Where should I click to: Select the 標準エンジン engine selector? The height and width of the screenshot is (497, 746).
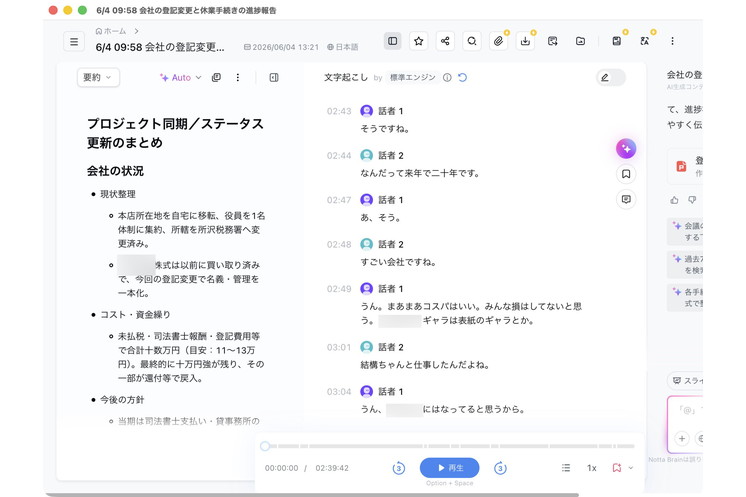(412, 77)
